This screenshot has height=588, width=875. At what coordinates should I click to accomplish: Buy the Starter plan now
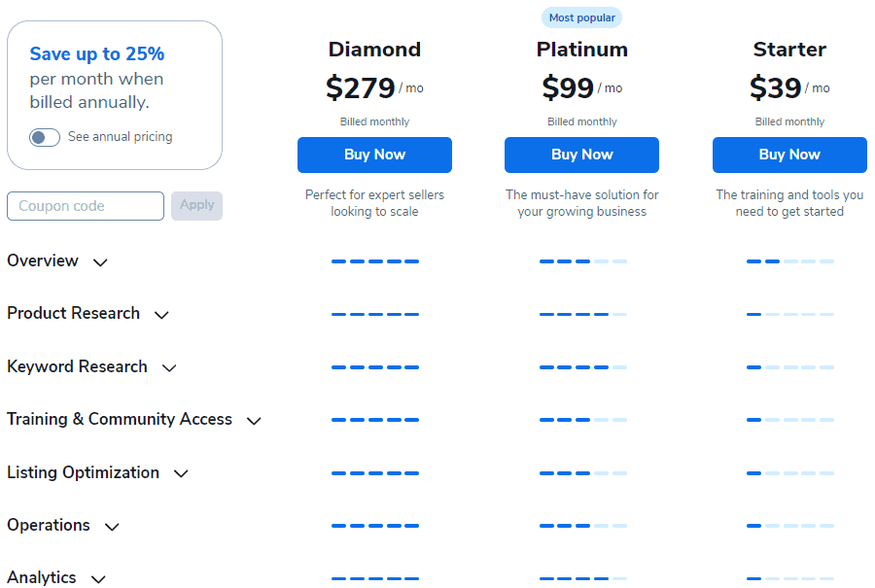point(789,155)
